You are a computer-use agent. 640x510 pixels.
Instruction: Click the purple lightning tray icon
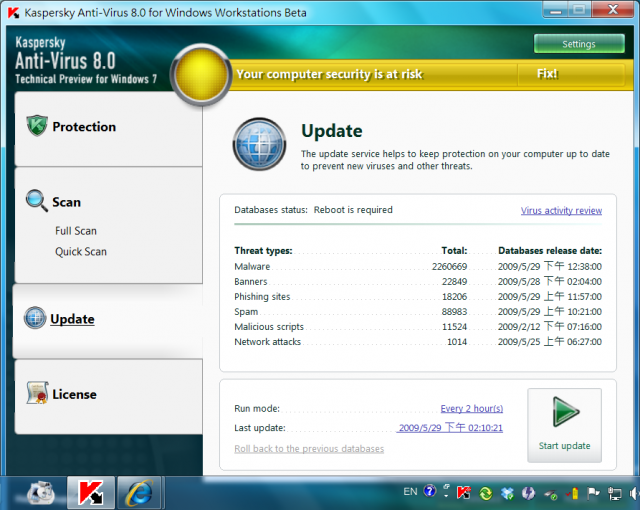[x=529, y=493]
